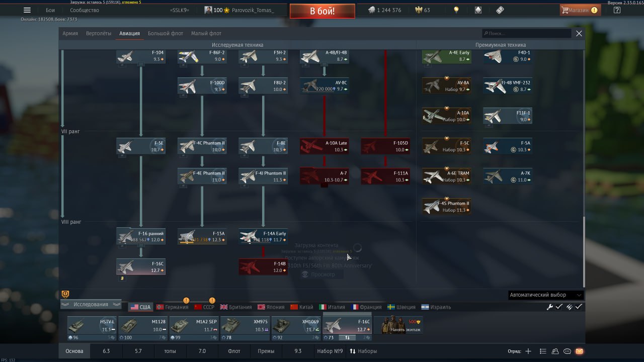Select the F-14A Early aircraft node
This screenshot has width=644, height=362.
point(263,237)
